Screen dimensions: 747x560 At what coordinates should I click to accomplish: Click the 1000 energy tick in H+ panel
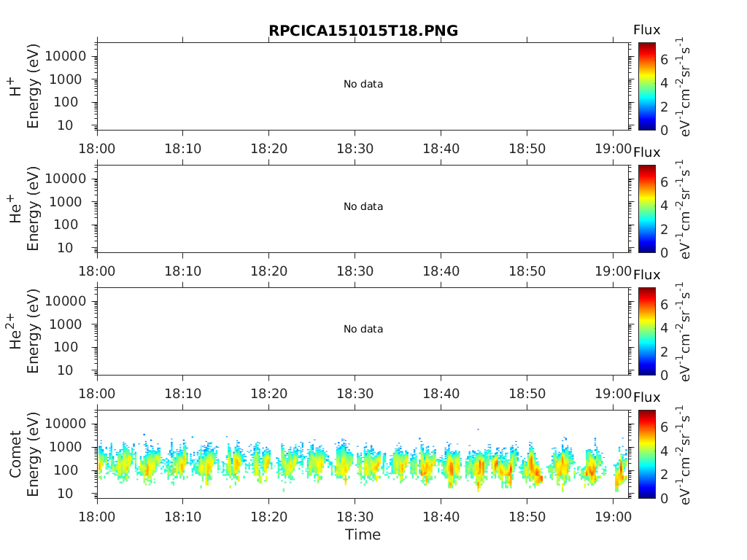tap(66, 79)
